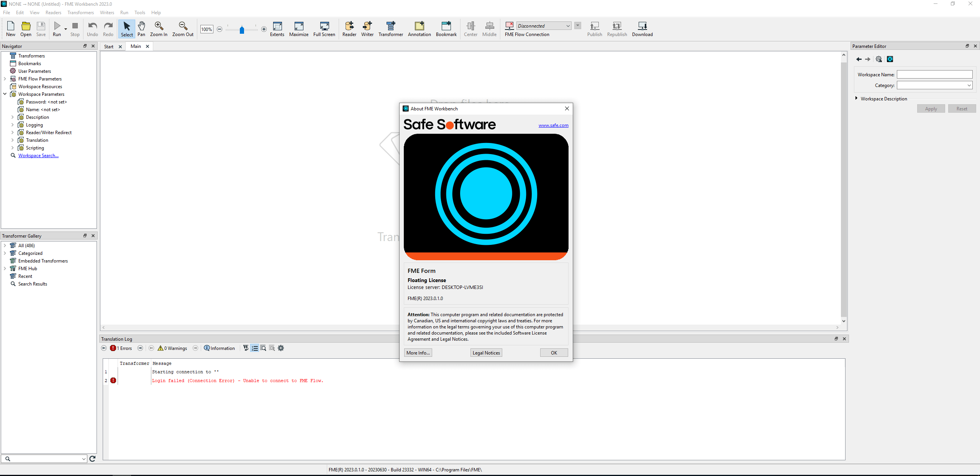Open Translation Log settings gear icon
Image resolution: width=980 pixels, height=476 pixels.
click(281, 348)
